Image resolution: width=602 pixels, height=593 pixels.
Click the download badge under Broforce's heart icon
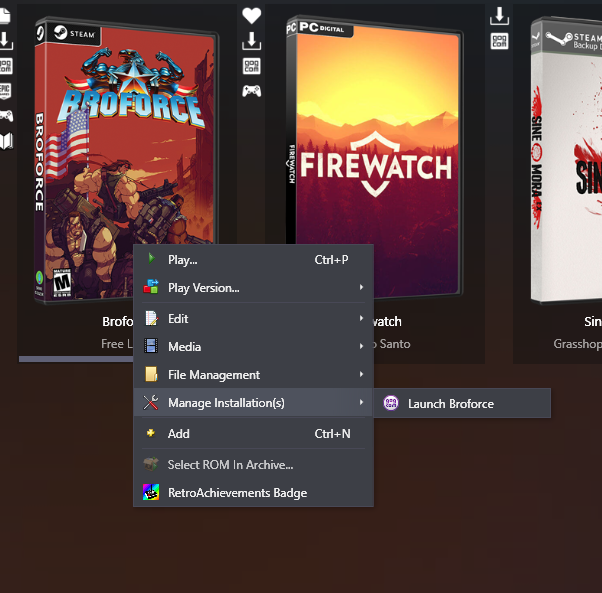coord(251,41)
